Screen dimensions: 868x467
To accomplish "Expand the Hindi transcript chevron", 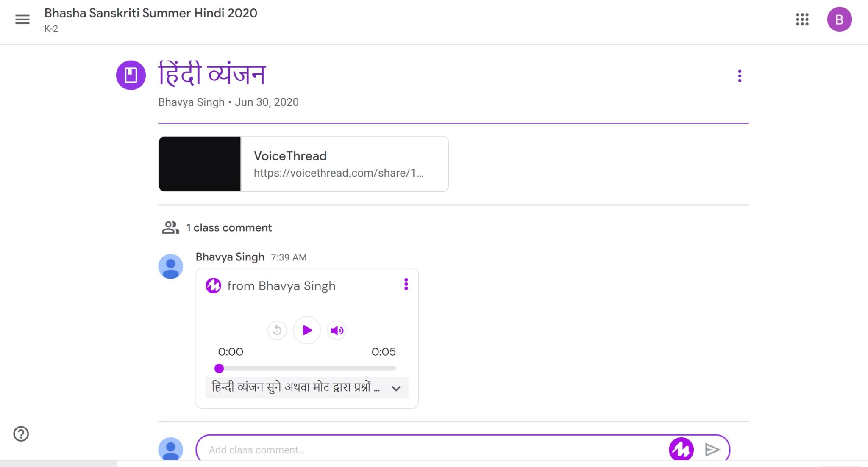I will pos(396,388).
